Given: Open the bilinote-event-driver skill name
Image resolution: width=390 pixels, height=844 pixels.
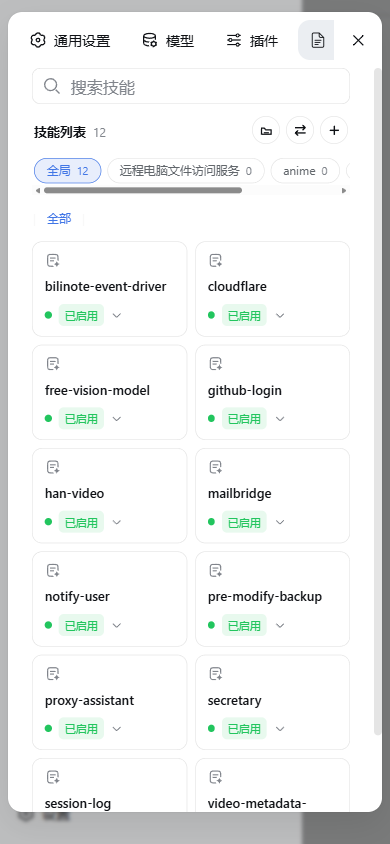Looking at the screenshot, I should [106, 287].
